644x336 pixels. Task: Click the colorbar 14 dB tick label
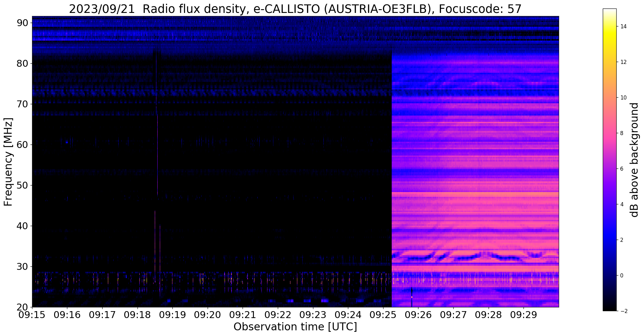point(623,26)
